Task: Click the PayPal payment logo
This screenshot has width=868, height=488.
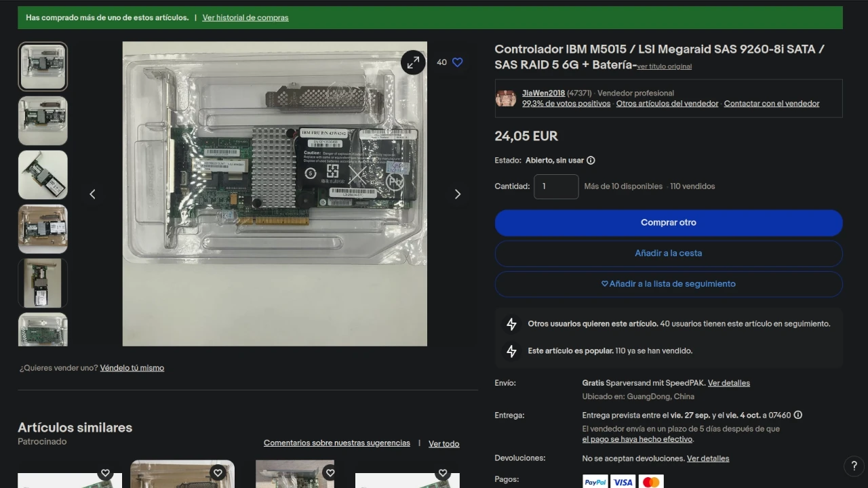Action: click(595, 482)
